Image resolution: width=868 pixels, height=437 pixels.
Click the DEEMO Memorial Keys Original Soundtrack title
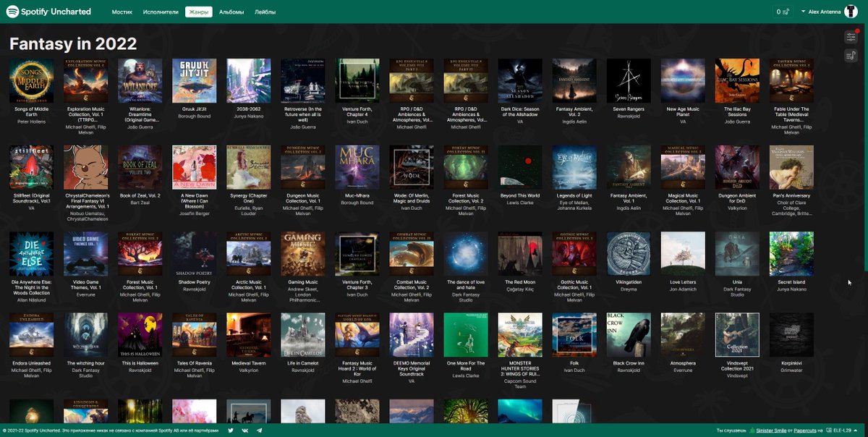point(412,369)
